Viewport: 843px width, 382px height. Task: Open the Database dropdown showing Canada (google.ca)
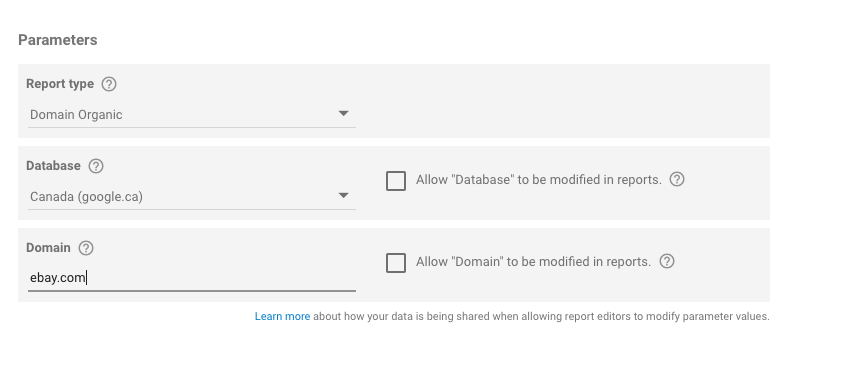click(191, 197)
